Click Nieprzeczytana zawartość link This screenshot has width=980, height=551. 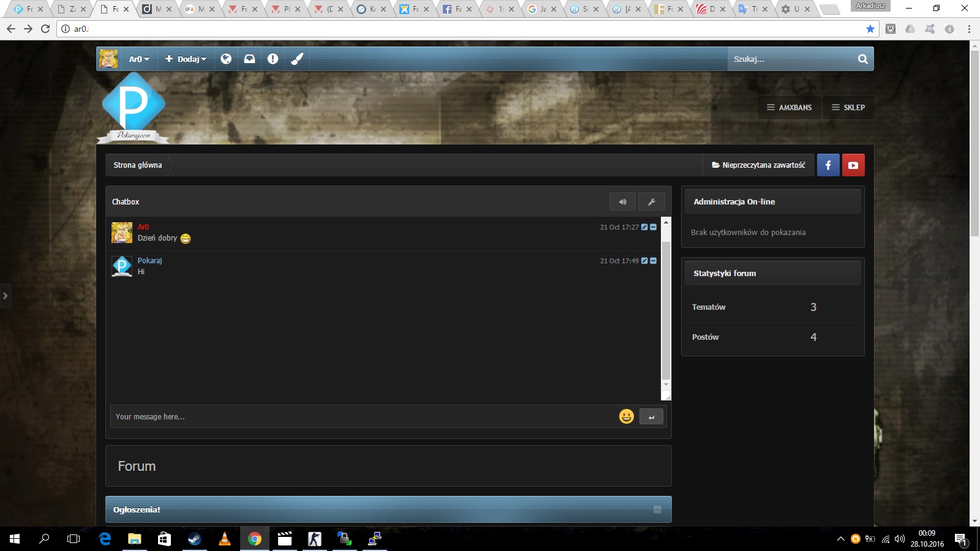[x=758, y=165]
